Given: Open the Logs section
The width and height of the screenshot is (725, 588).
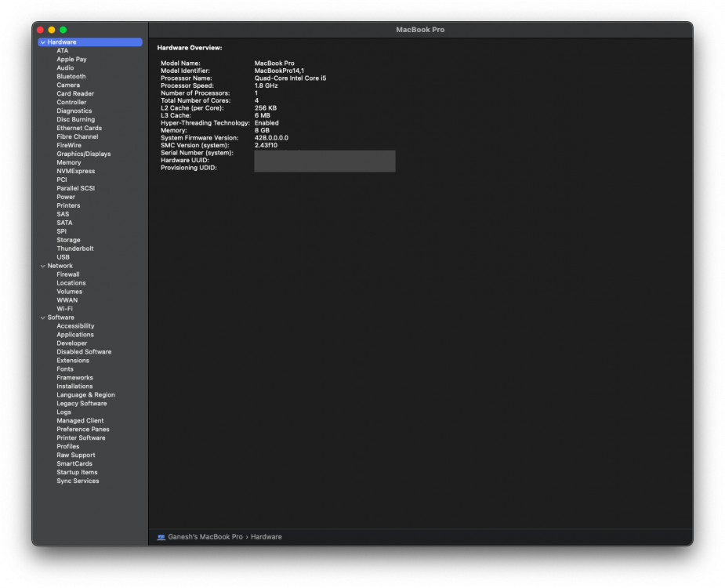Looking at the screenshot, I should pos(63,412).
